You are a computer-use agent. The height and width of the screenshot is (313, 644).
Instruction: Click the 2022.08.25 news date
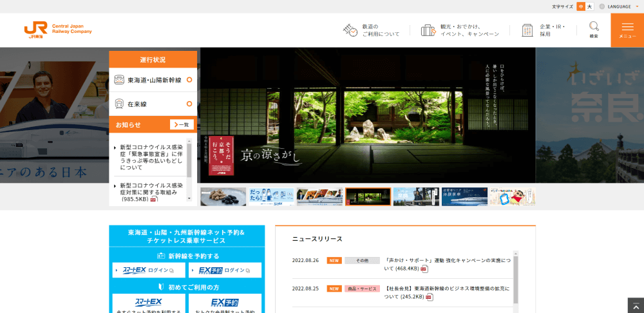click(305, 289)
